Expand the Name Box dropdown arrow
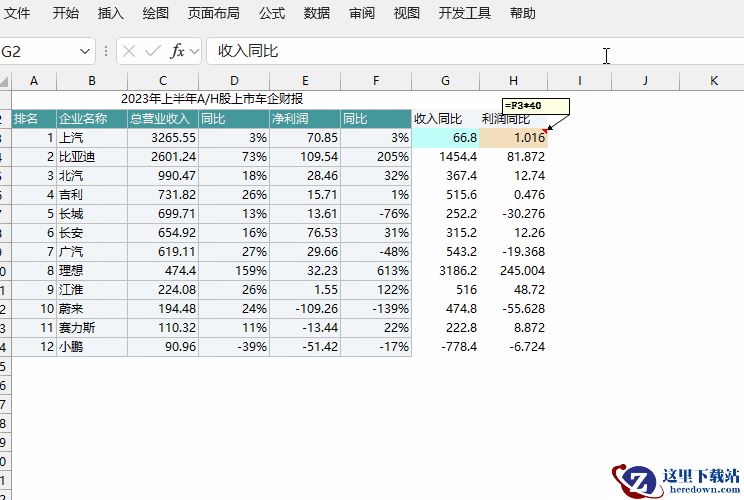 85,51
